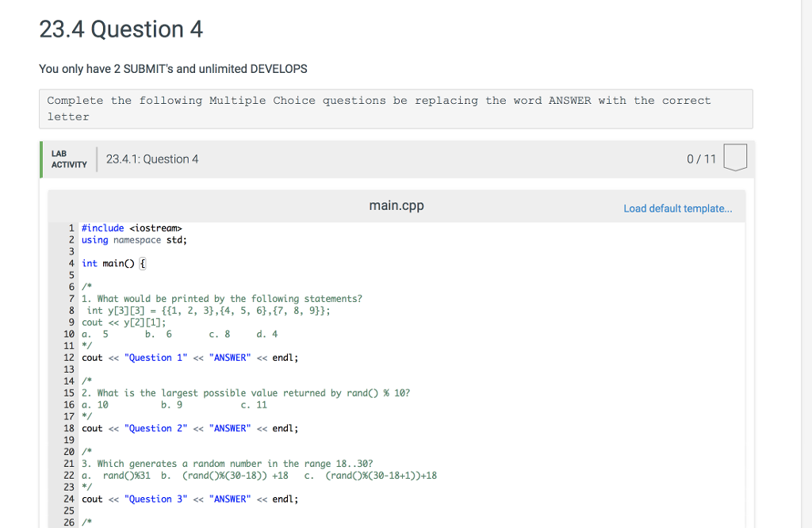Click the int main() { line
Viewport: 812px width, 528px height.
(114, 263)
